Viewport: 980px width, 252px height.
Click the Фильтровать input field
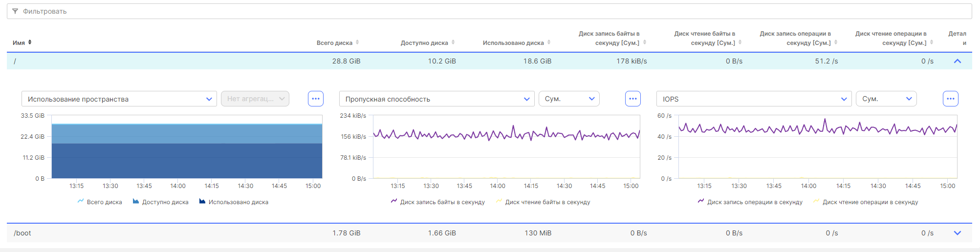489,11
